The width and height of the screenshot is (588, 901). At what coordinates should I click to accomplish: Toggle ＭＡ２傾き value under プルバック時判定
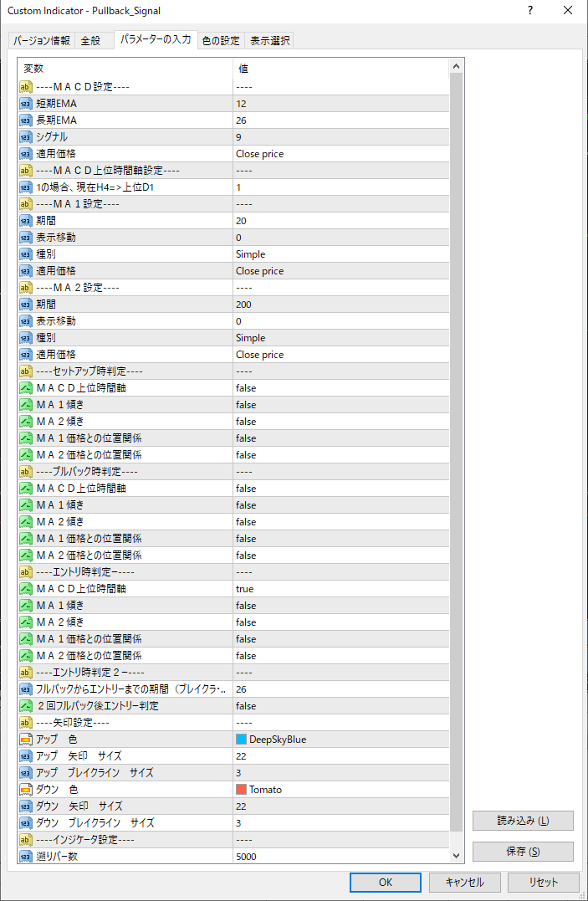coord(341,522)
